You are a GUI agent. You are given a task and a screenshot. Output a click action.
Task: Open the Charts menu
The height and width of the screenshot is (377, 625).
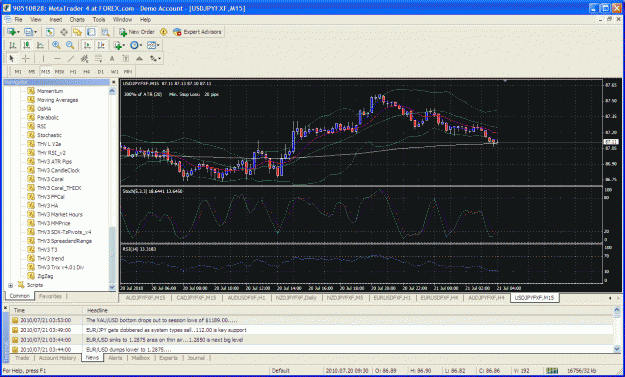[77, 20]
